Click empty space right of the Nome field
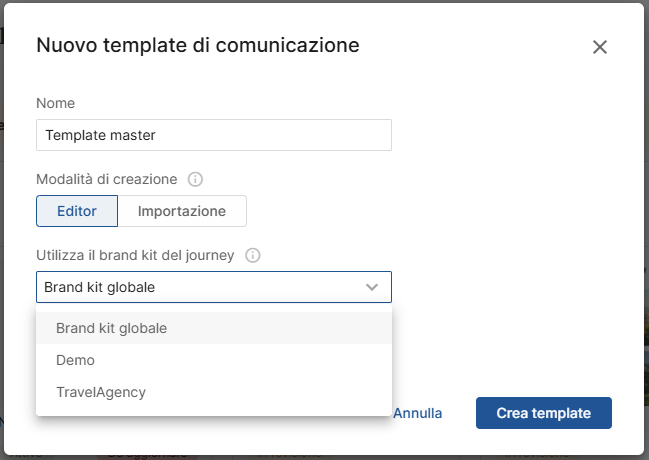 500,135
